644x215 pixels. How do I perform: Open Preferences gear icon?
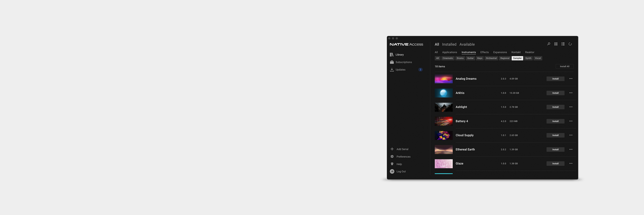tap(392, 157)
